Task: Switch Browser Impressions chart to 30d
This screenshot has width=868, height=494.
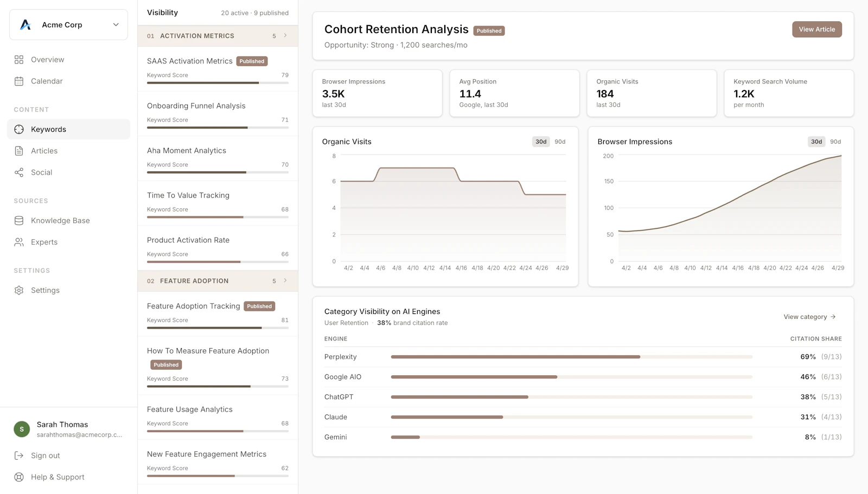Action: click(816, 142)
